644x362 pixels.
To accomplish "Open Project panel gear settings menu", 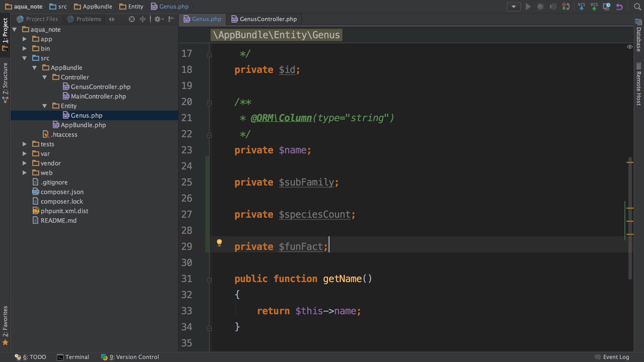I will tap(159, 19).
